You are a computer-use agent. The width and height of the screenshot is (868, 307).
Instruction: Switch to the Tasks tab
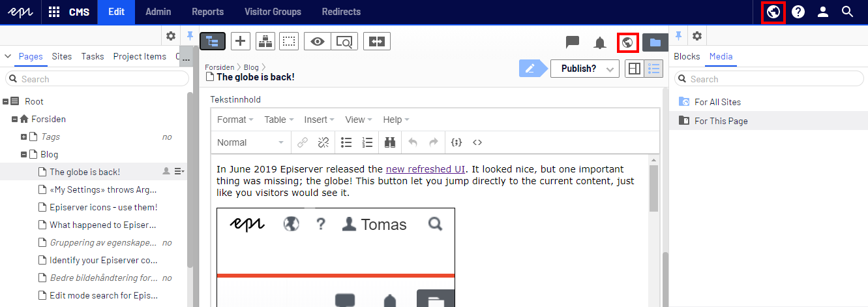coord(93,56)
